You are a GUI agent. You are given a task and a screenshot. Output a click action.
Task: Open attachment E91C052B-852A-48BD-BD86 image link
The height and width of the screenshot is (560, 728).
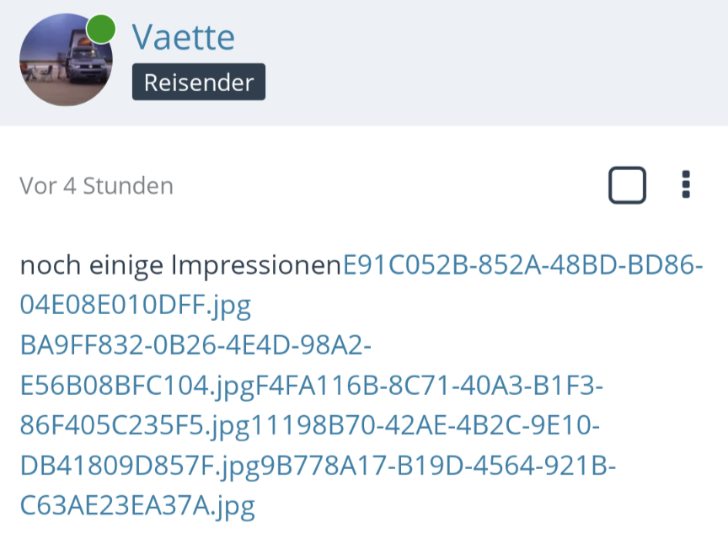click(x=522, y=265)
